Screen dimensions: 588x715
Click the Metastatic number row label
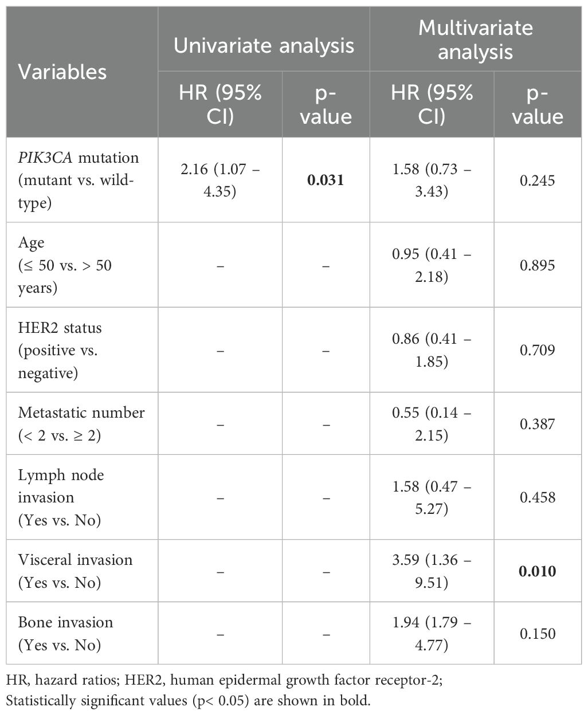point(81,423)
